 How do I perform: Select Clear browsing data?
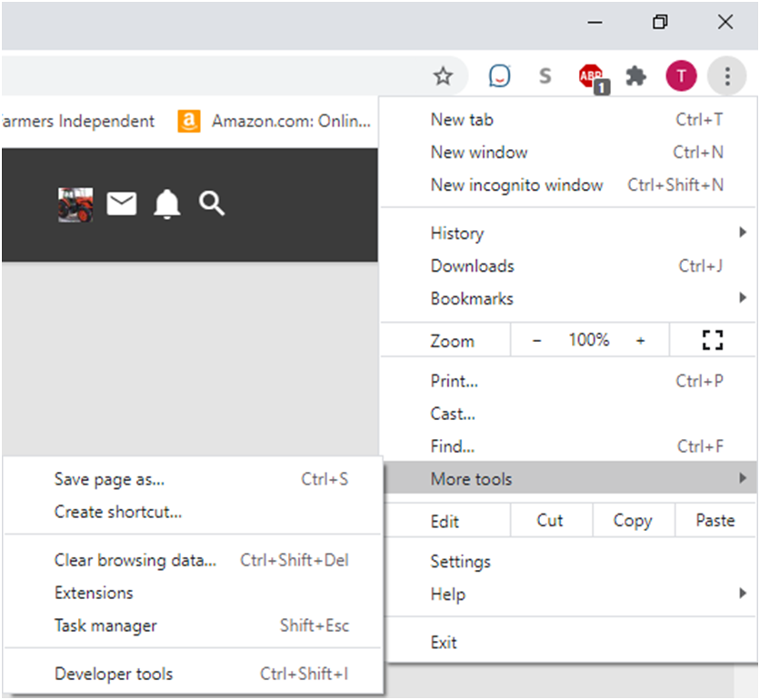pos(135,561)
